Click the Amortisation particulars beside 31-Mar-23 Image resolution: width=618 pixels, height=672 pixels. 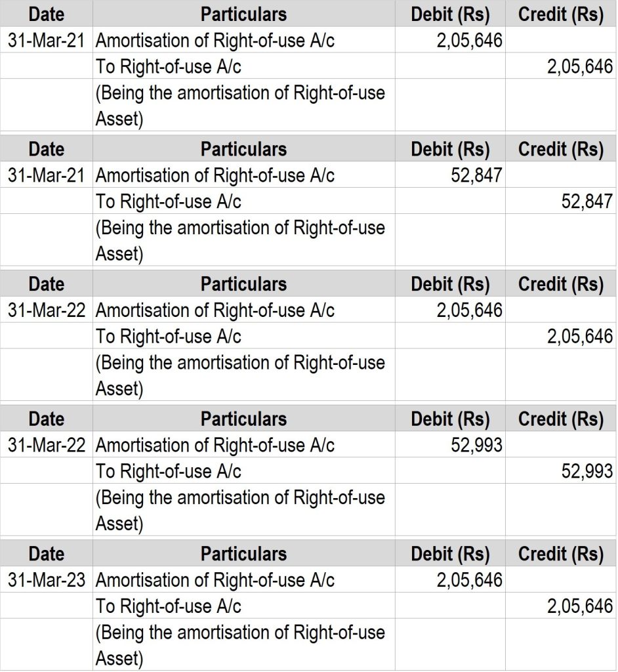(215, 580)
